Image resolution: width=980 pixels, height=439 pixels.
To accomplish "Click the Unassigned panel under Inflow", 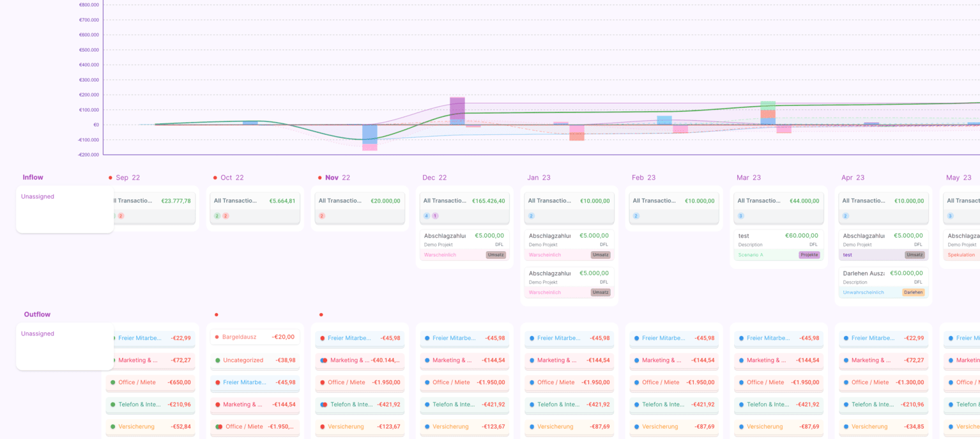I will (65, 209).
